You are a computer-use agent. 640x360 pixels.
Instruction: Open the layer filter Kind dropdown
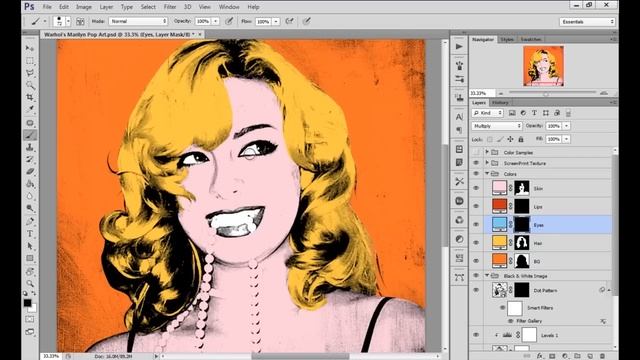(x=488, y=113)
